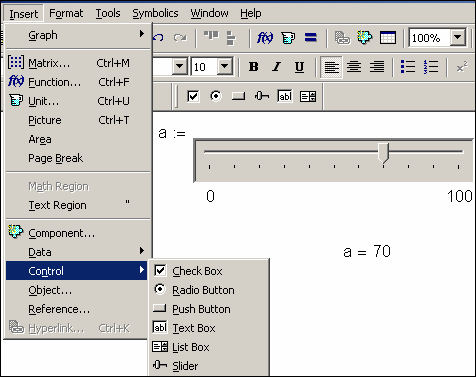
Task: Click the slider thumb for variable a
Action: (383, 153)
